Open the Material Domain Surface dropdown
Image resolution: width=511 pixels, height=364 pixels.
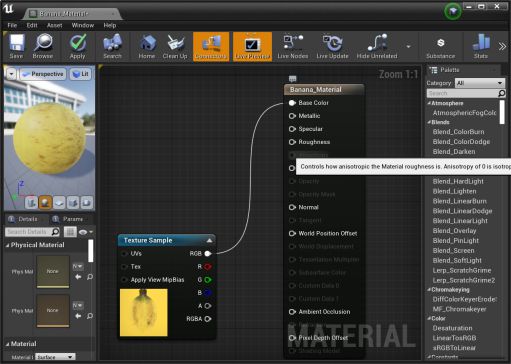click(55, 357)
